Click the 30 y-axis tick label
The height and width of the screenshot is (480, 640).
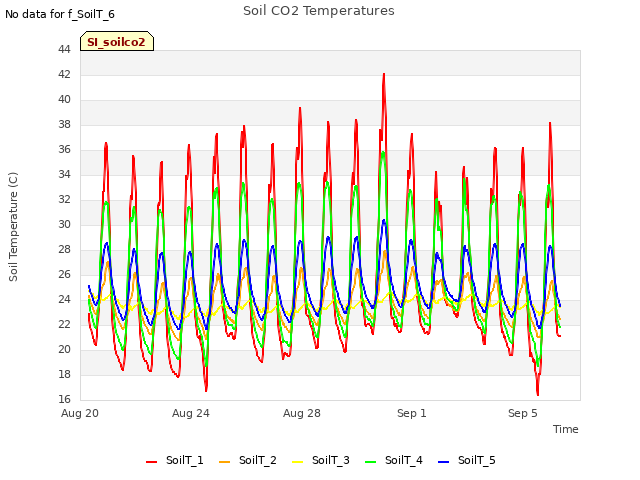point(64,224)
